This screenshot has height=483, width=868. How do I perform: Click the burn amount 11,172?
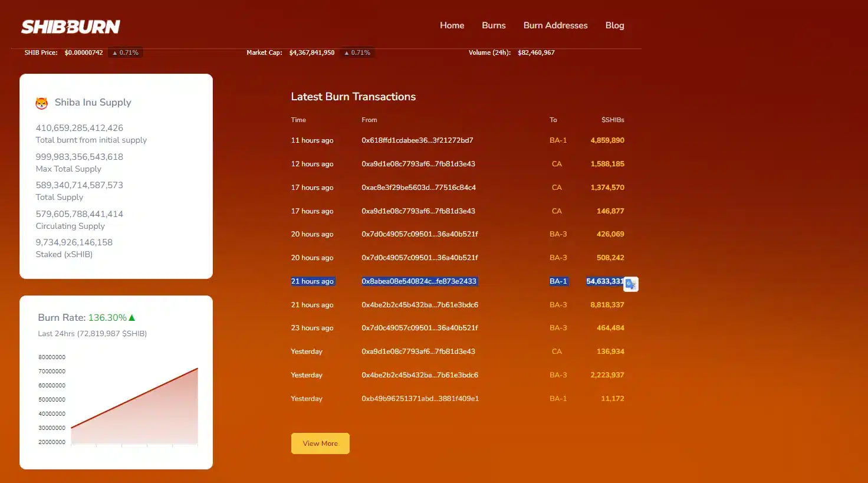[x=613, y=399]
